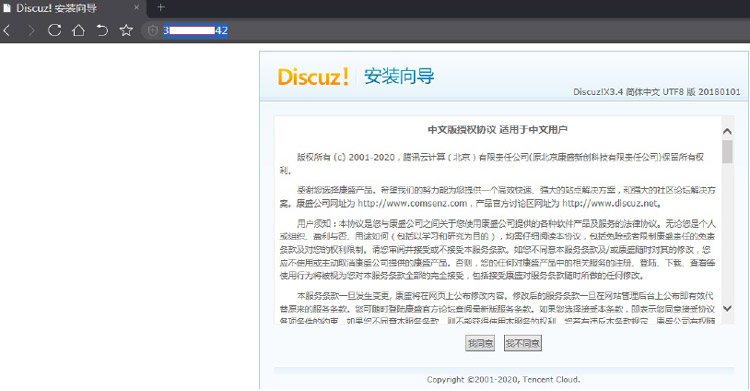Click the license scrollbar down arrow

click(728, 308)
